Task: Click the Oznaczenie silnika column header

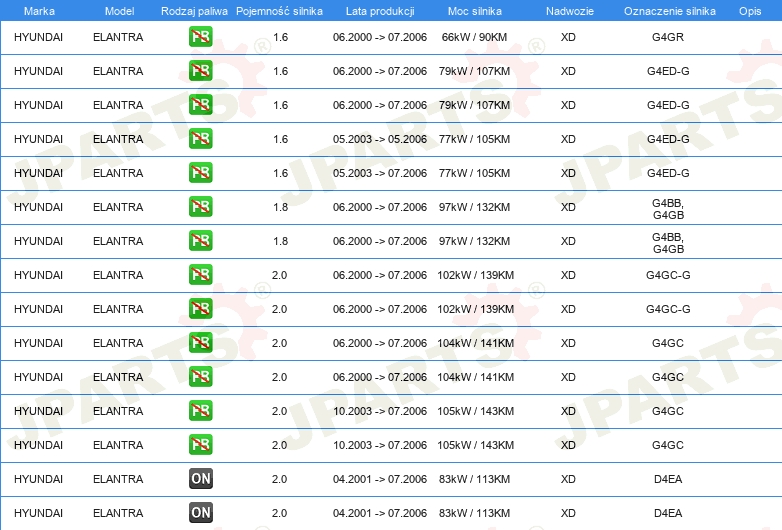Action: click(x=670, y=11)
